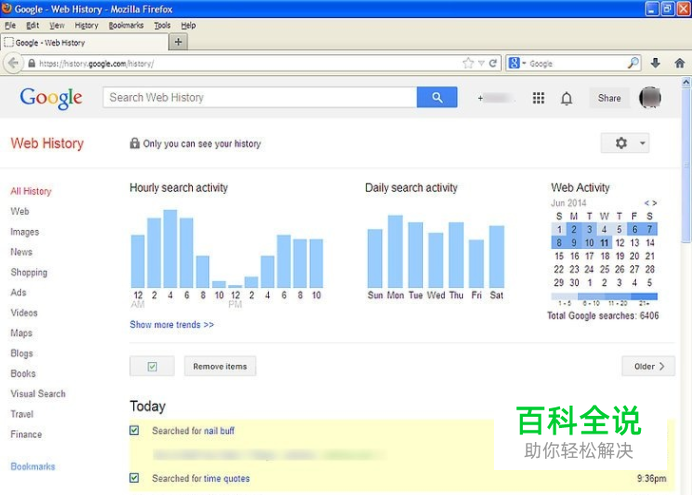The width and height of the screenshot is (692, 495).
Task: Click the Google logo
Action: click(51, 98)
